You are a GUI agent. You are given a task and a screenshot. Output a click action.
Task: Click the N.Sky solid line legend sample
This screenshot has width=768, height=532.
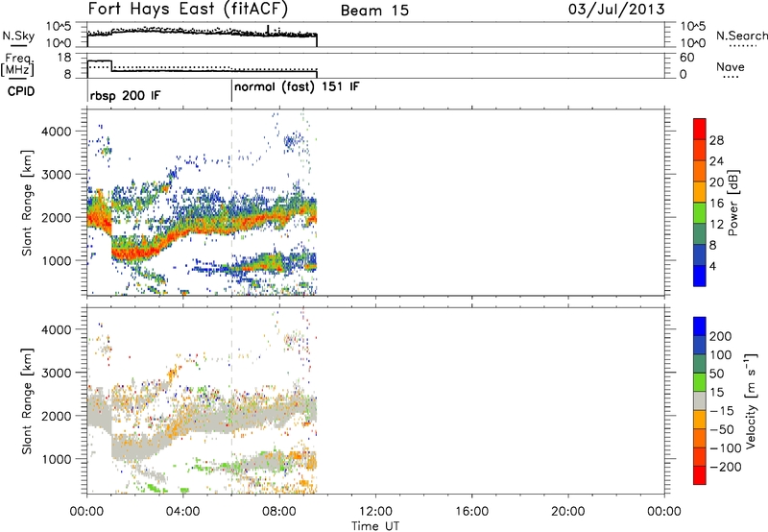pyautogui.click(x=18, y=45)
